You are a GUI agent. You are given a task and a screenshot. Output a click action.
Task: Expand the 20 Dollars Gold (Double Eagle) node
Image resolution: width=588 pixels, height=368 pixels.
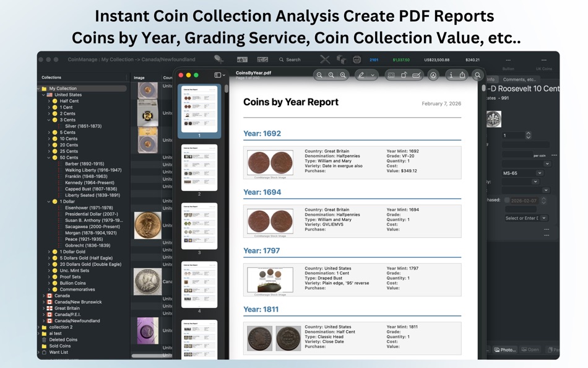tap(49, 265)
